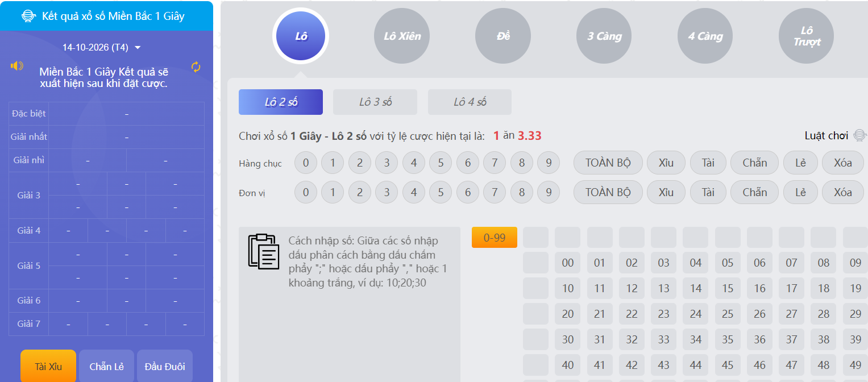The image size is (868, 382).
Task: Click Xóa in Hàng chục row
Action: (843, 163)
